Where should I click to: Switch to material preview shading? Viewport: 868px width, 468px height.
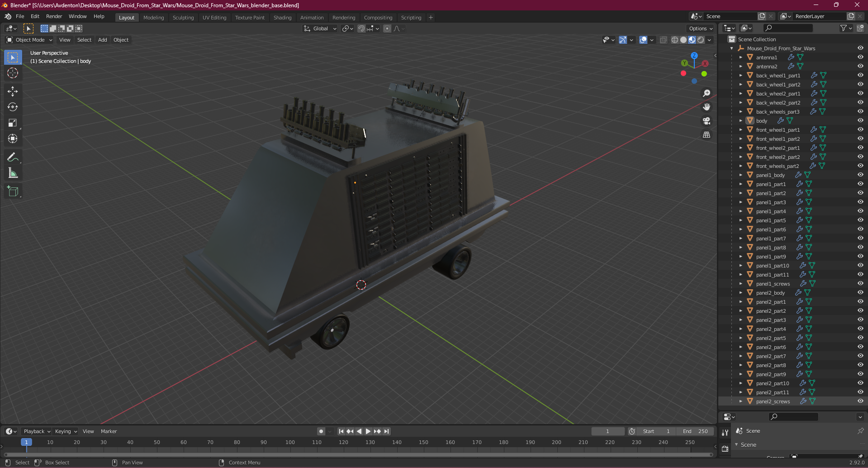coord(692,40)
